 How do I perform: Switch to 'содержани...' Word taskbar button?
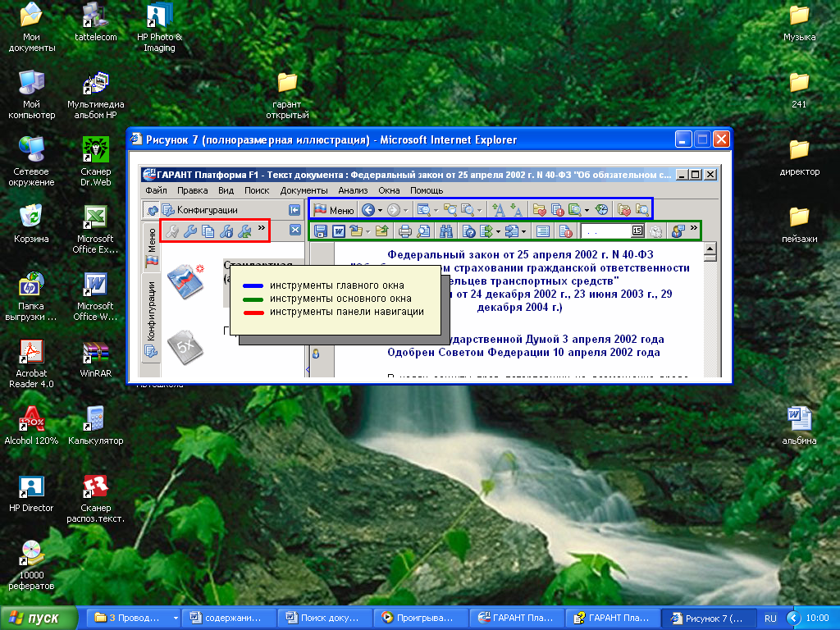click(229, 618)
